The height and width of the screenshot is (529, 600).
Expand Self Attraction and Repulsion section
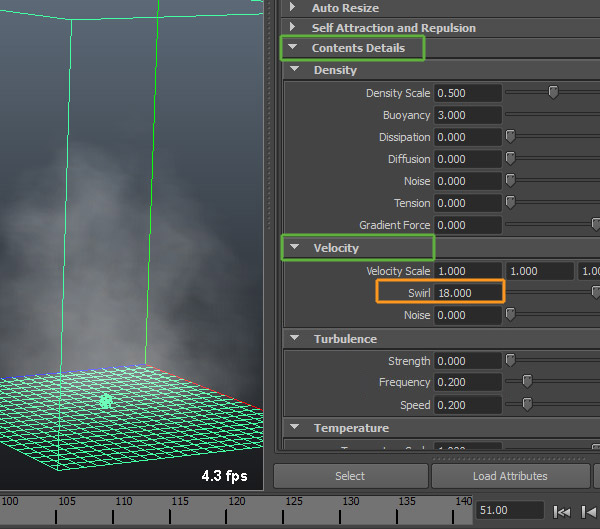coord(293,27)
